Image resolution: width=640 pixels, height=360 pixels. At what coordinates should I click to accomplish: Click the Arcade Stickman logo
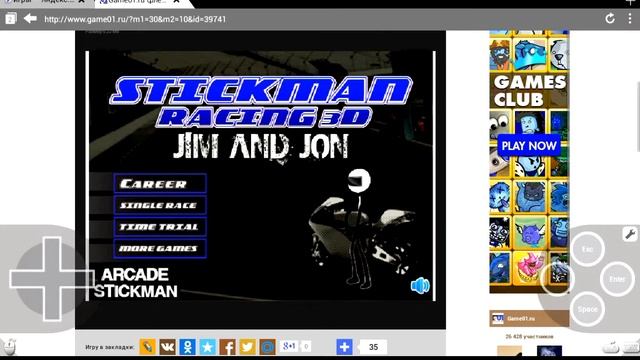(x=136, y=283)
